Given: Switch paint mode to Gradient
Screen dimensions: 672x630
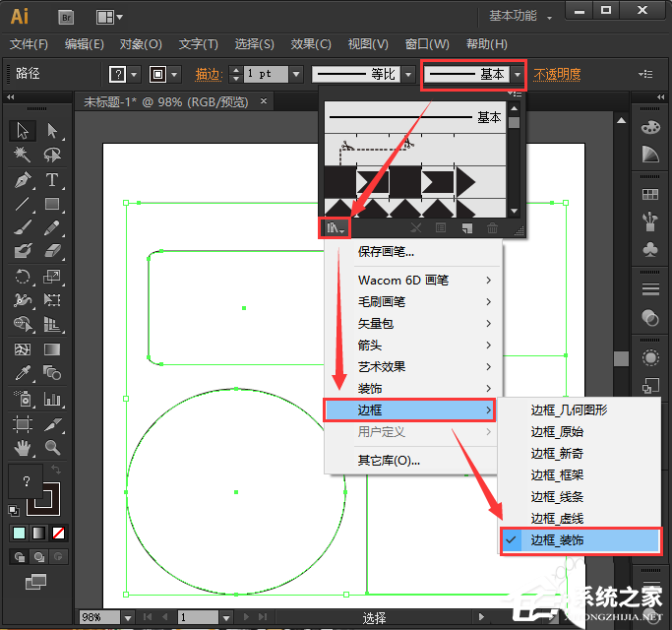Looking at the screenshot, I should (39, 533).
